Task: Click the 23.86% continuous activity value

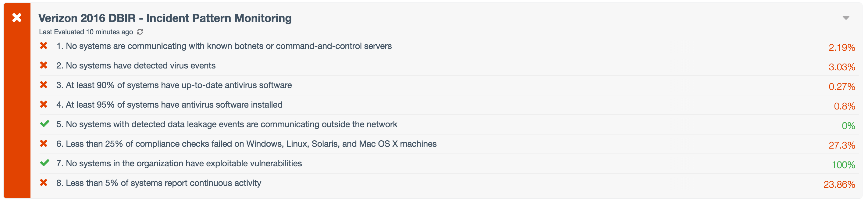Action: coord(839,184)
